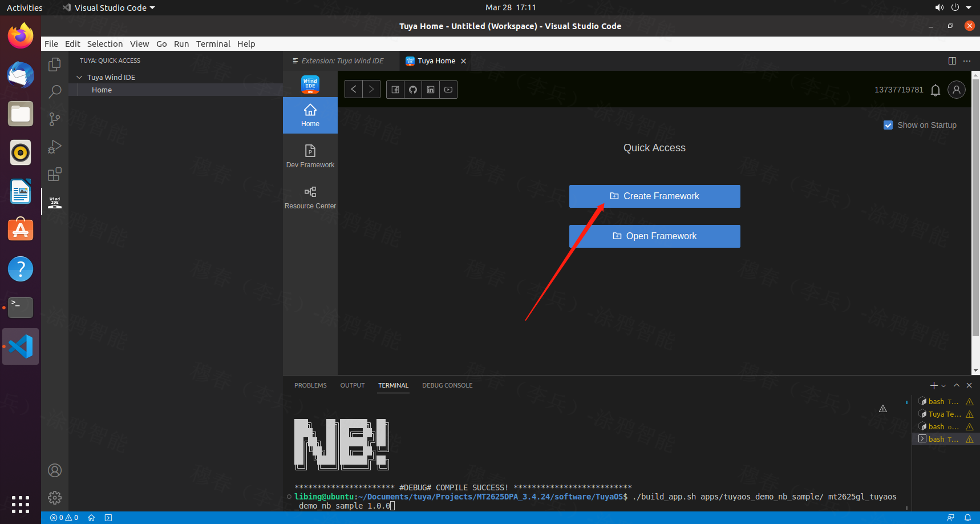Screen dimensions: 980x524
Task: Open Visual Studio Code app menu dropdown
Action: 108,8
